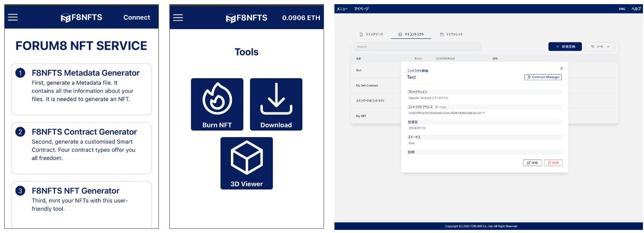Click F8NFTS logo beside 0.0906 ETH

pyautogui.click(x=246, y=18)
